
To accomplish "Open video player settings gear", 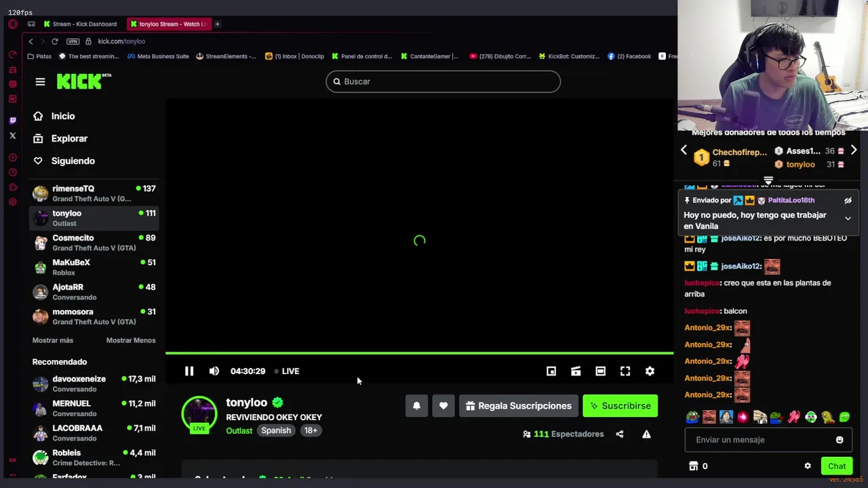I will (x=650, y=371).
